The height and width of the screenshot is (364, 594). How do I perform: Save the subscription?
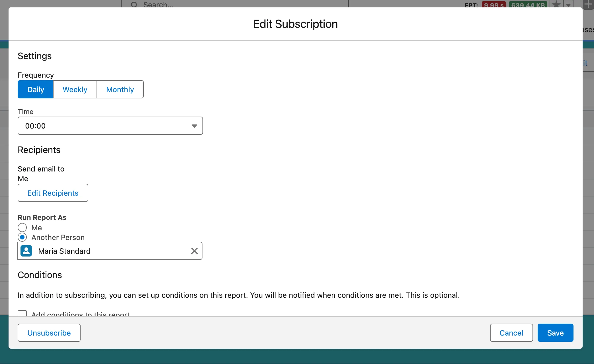point(555,333)
